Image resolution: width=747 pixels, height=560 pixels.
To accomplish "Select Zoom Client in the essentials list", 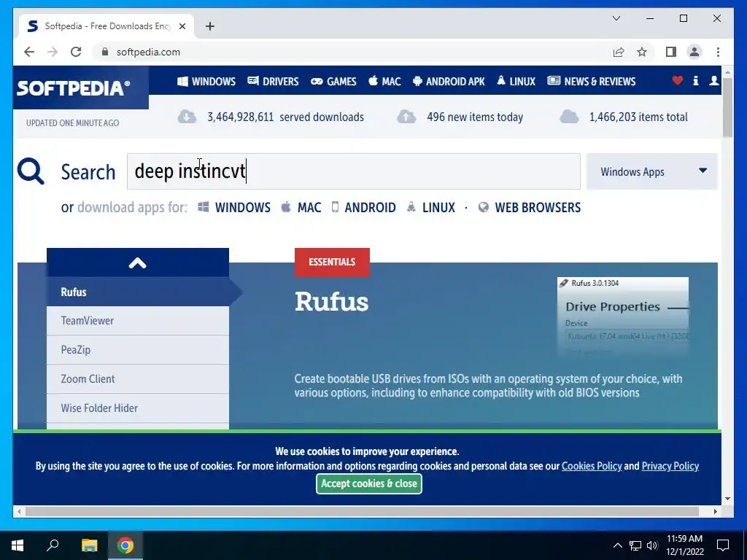I will [138, 379].
